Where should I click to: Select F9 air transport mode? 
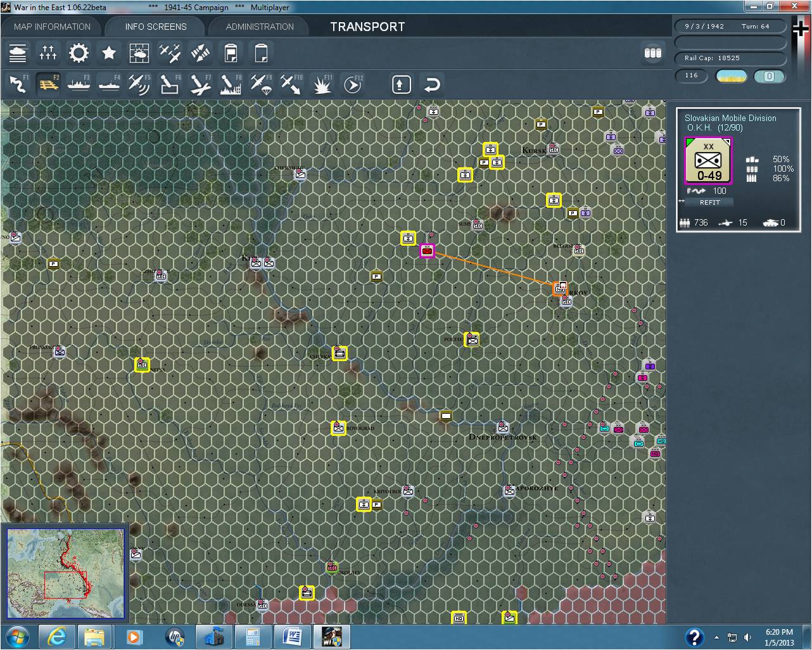261,84
